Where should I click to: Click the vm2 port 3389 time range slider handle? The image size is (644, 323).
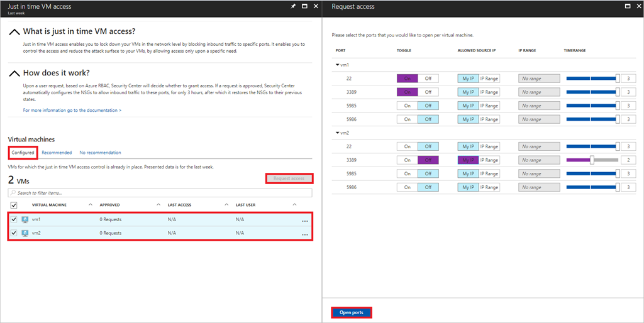(x=592, y=160)
